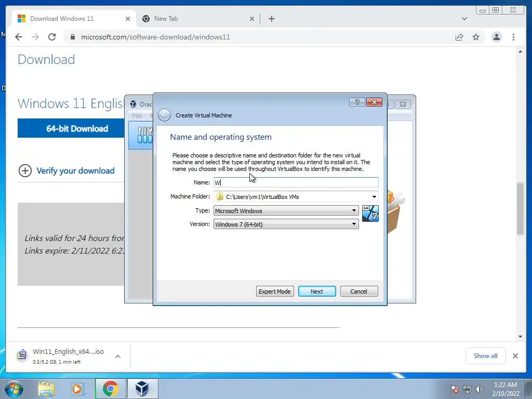Click the machine folder yellow folder icon
The height and width of the screenshot is (399, 532).
220,197
